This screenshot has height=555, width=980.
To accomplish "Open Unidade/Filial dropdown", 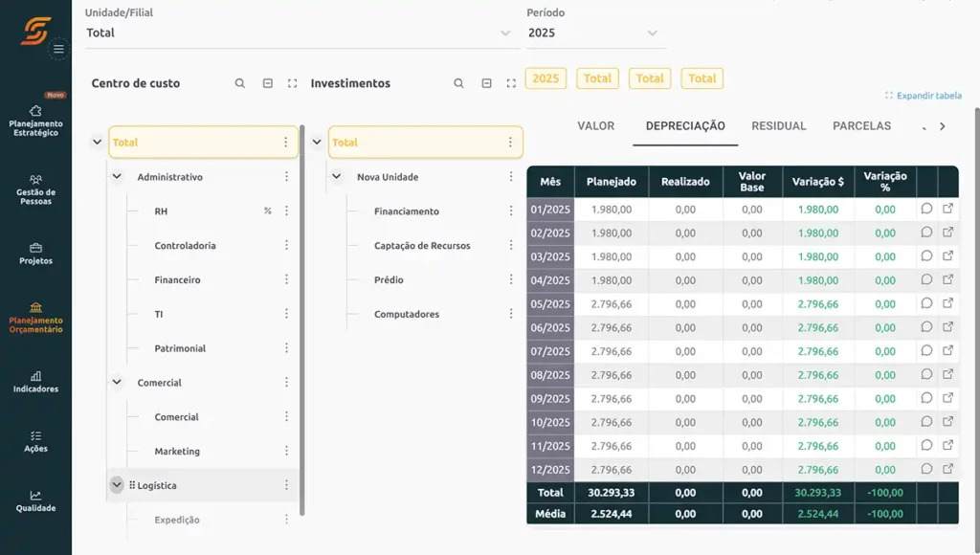I will [301, 33].
